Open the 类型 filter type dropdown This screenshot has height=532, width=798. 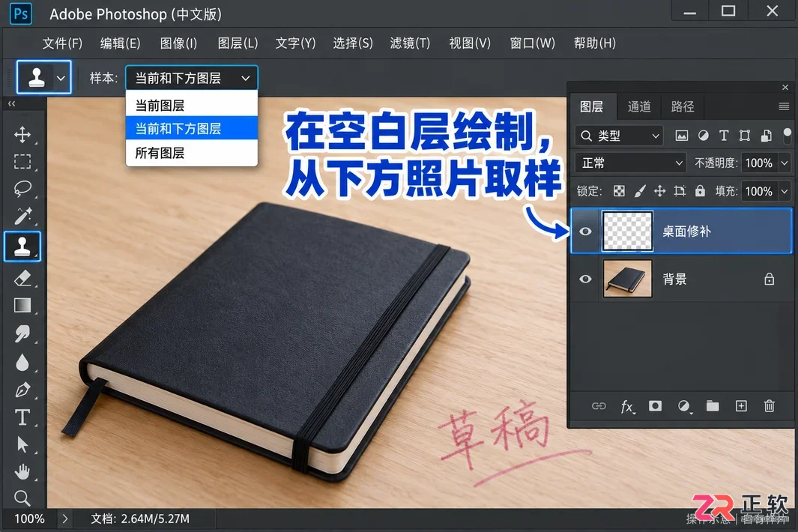click(x=619, y=136)
